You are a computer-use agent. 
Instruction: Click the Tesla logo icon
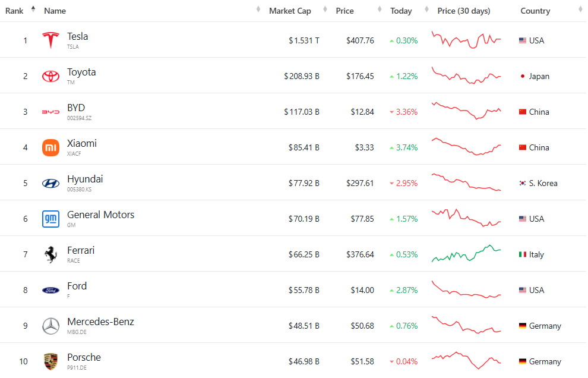50,40
